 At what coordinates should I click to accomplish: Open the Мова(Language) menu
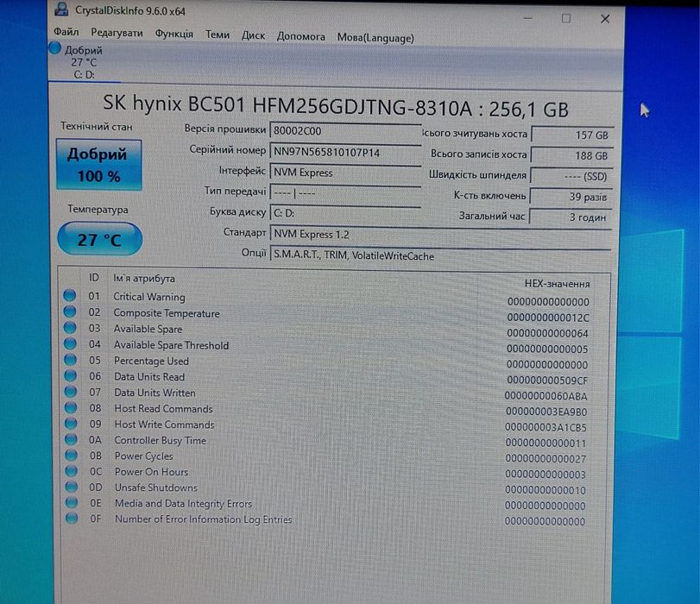375,38
